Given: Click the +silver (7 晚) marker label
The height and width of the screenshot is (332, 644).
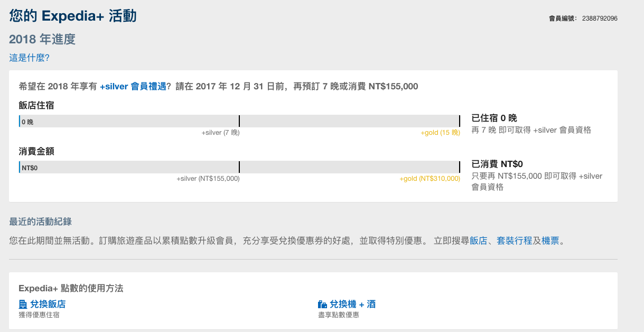Looking at the screenshot, I should (220, 133).
